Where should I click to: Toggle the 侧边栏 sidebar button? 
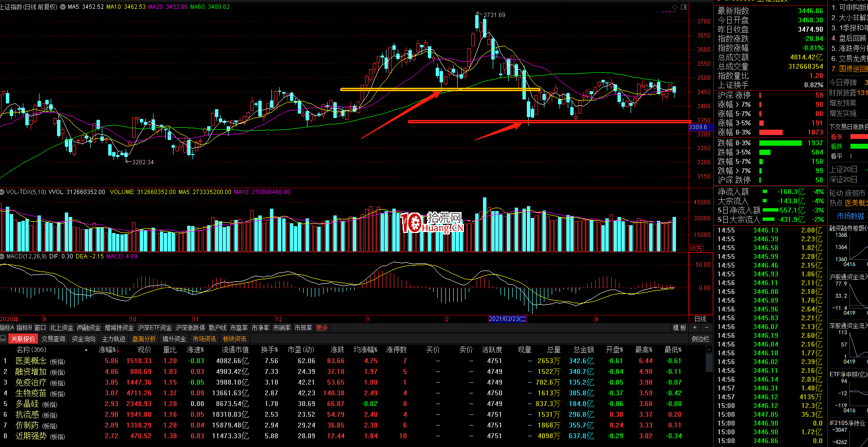pos(700,339)
